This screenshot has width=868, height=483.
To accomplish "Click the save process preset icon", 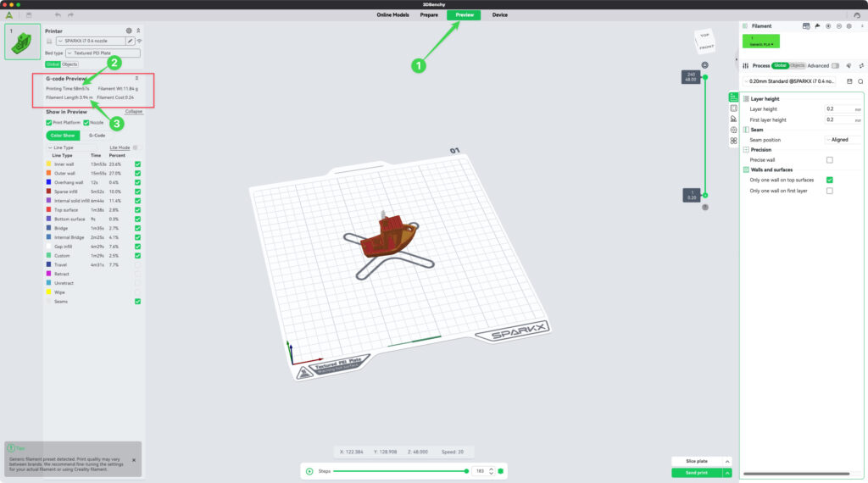I will 850,81.
